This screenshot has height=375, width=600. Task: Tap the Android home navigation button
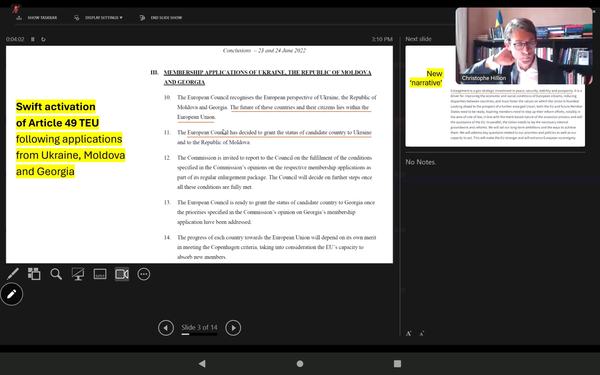[300, 364]
